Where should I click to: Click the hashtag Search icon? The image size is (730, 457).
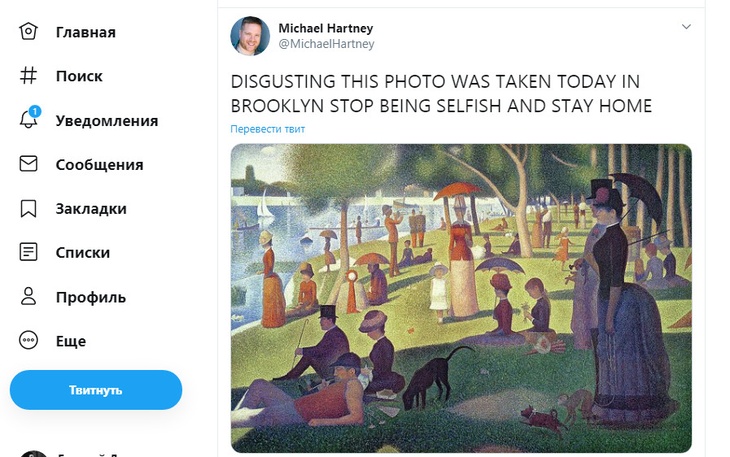click(29, 76)
